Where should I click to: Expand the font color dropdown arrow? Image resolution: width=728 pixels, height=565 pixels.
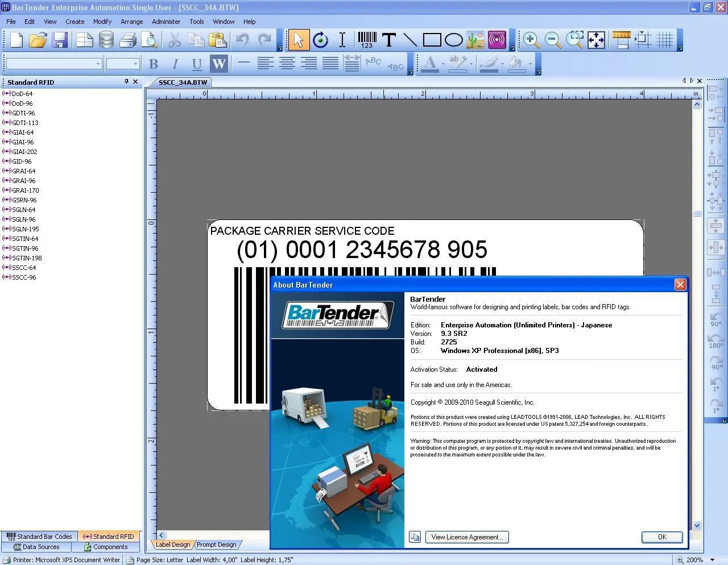click(443, 64)
